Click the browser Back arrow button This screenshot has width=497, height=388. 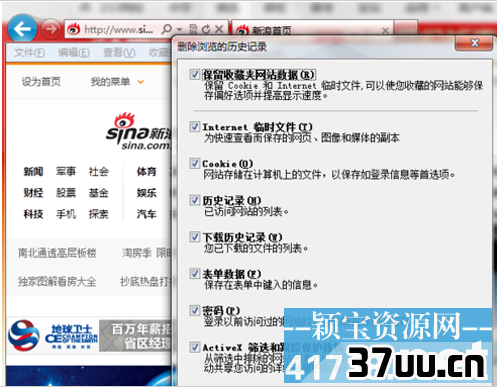point(22,29)
